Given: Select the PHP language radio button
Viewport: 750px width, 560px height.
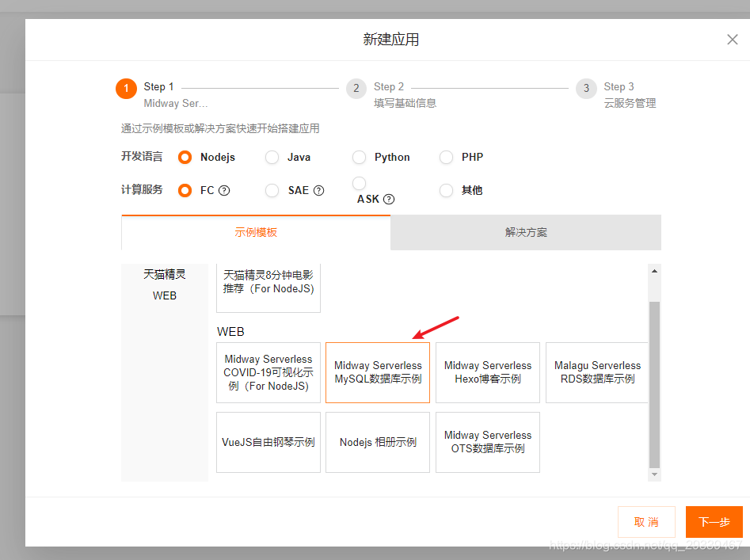Looking at the screenshot, I should coord(446,158).
